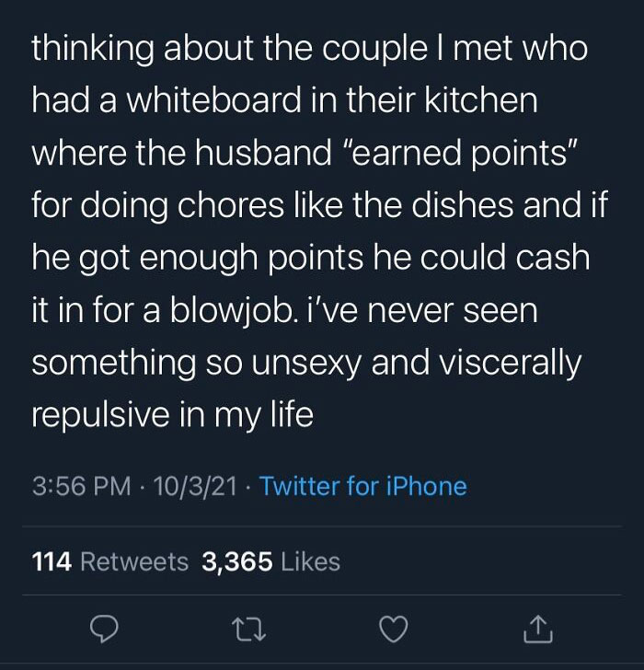This screenshot has height=670, width=644.
Task: Click the word viscerally in the tweet
Action: pyautogui.click(x=511, y=364)
